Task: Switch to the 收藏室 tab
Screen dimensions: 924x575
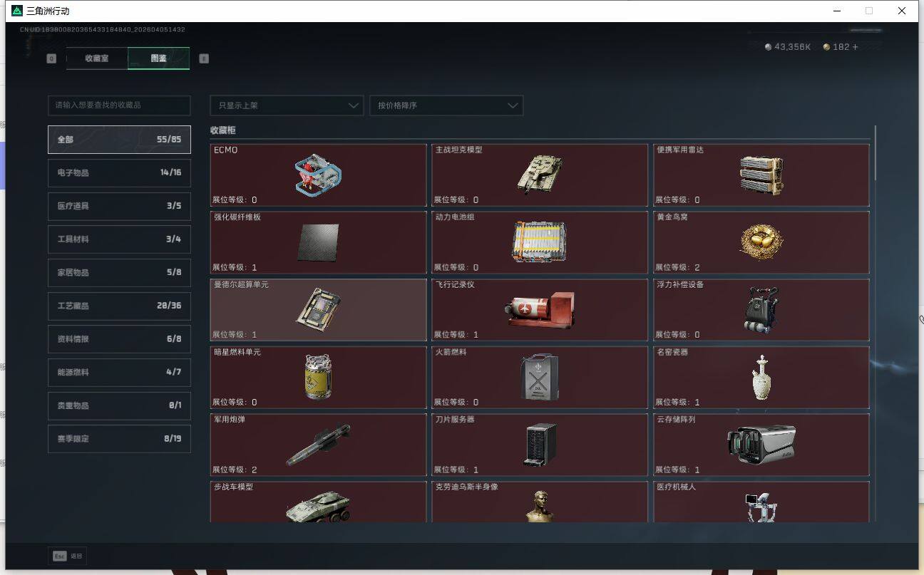Action: click(x=97, y=58)
